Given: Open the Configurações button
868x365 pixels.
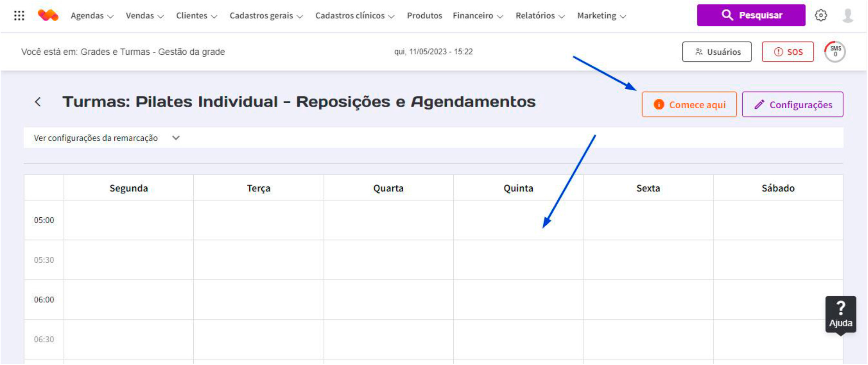Looking at the screenshot, I should pos(793,105).
